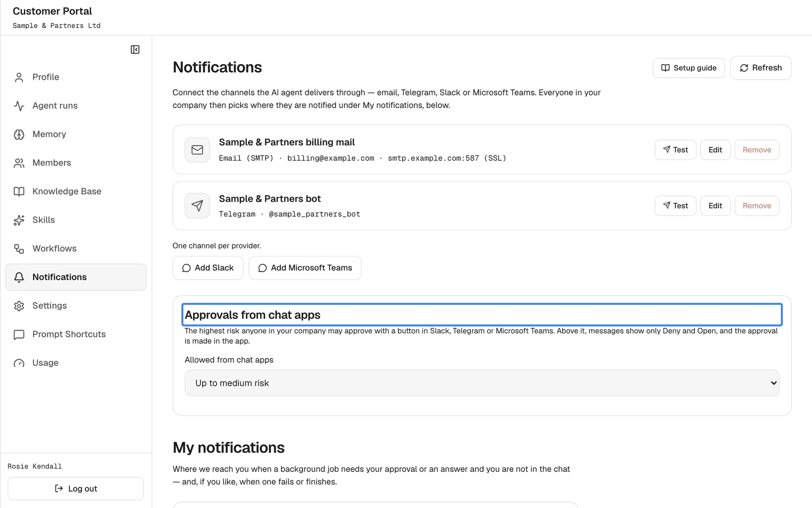The width and height of the screenshot is (812, 508).
Task: Click the Prompt Shortcuts chat icon
Action: coord(19,335)
